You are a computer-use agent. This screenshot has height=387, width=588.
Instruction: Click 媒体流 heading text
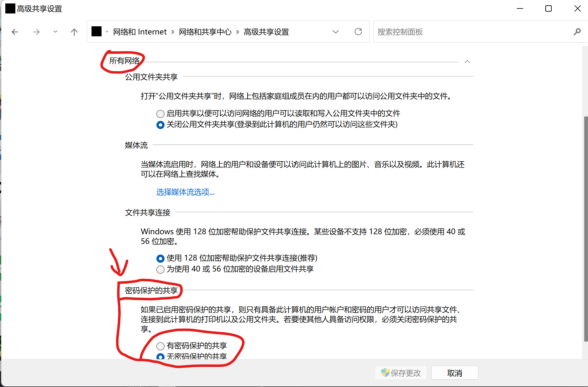click(136, 145)
